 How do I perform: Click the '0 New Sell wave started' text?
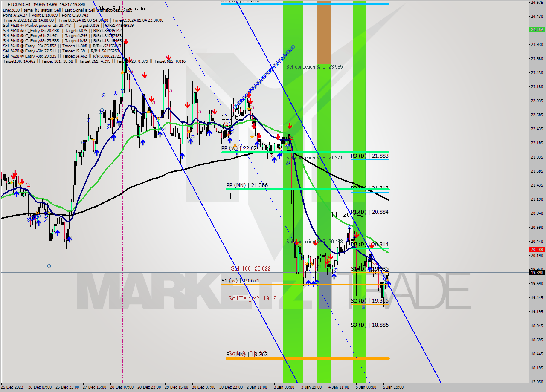click(123, 9)
